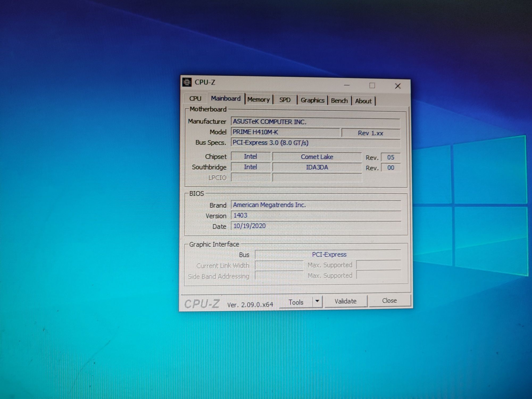
Task: Select the Mainboard tab
Action: coord(226,98)
